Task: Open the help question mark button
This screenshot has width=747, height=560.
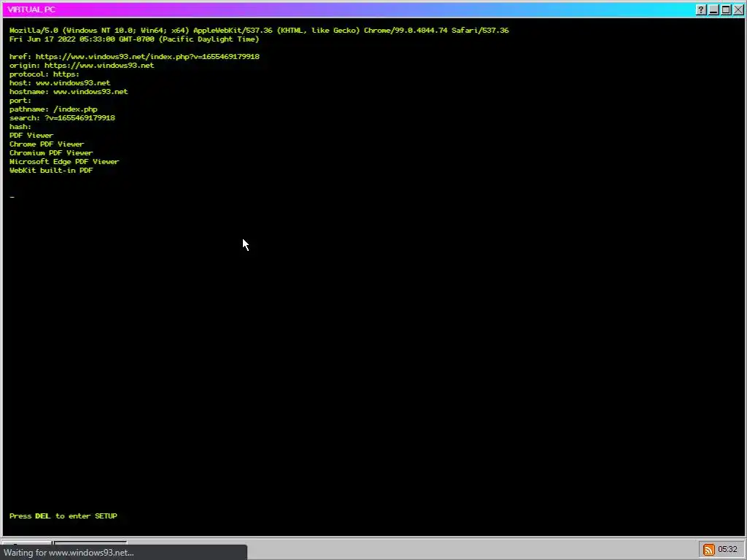Action: [701, 9]
